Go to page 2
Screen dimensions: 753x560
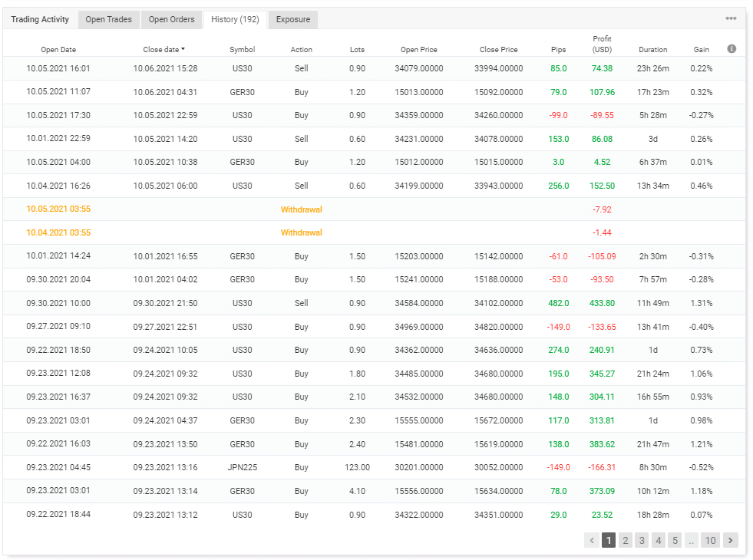(626, 540)
